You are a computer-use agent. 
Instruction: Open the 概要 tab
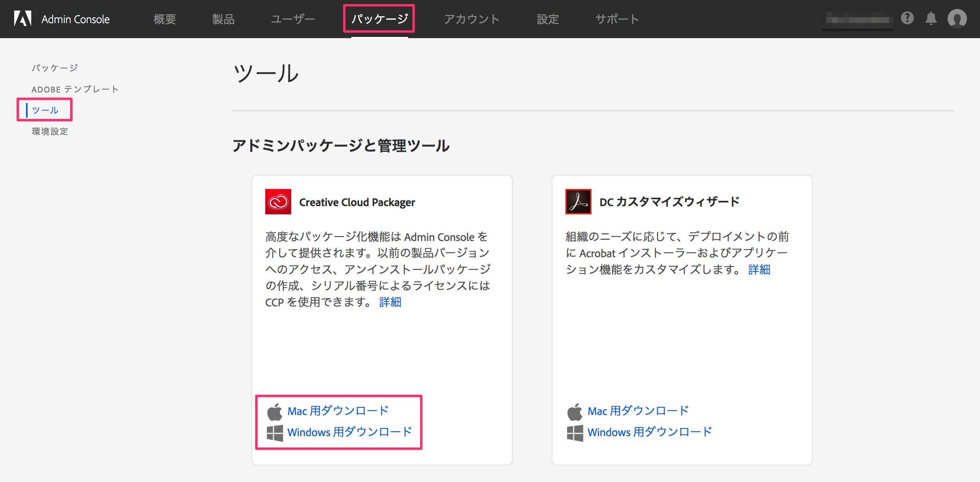click(165, 19)
